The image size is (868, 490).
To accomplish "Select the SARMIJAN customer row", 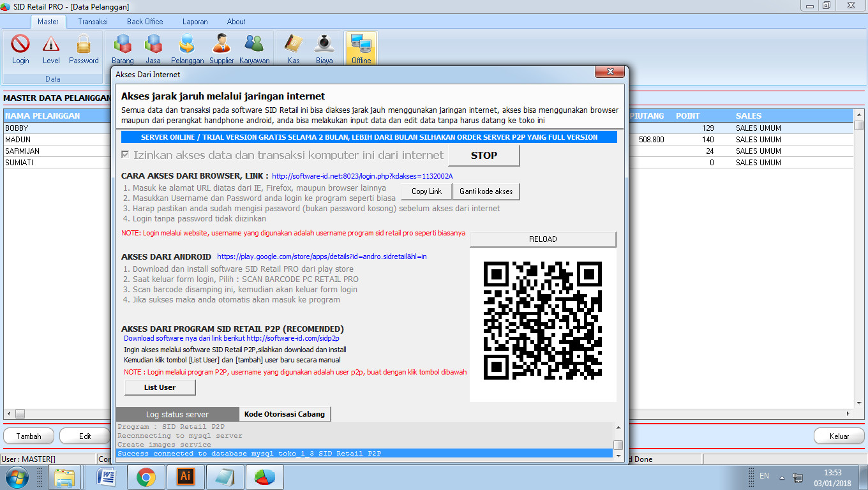I will pyautogui.click(x=57, y=151).
